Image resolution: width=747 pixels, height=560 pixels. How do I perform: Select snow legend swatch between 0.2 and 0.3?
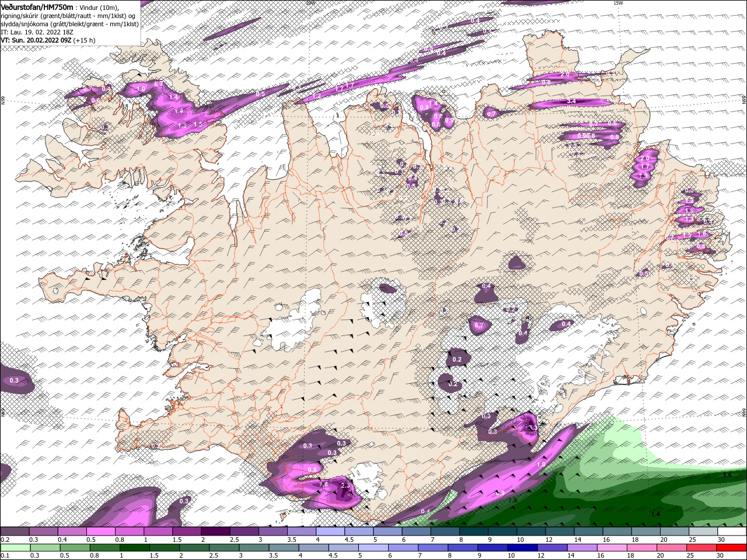[x=15, y=531]
